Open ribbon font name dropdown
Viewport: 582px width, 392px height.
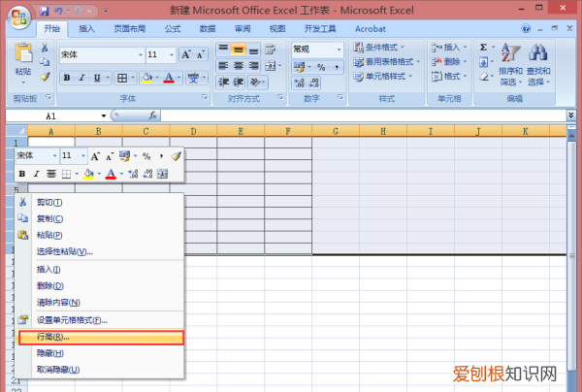[x=141, y=54]
